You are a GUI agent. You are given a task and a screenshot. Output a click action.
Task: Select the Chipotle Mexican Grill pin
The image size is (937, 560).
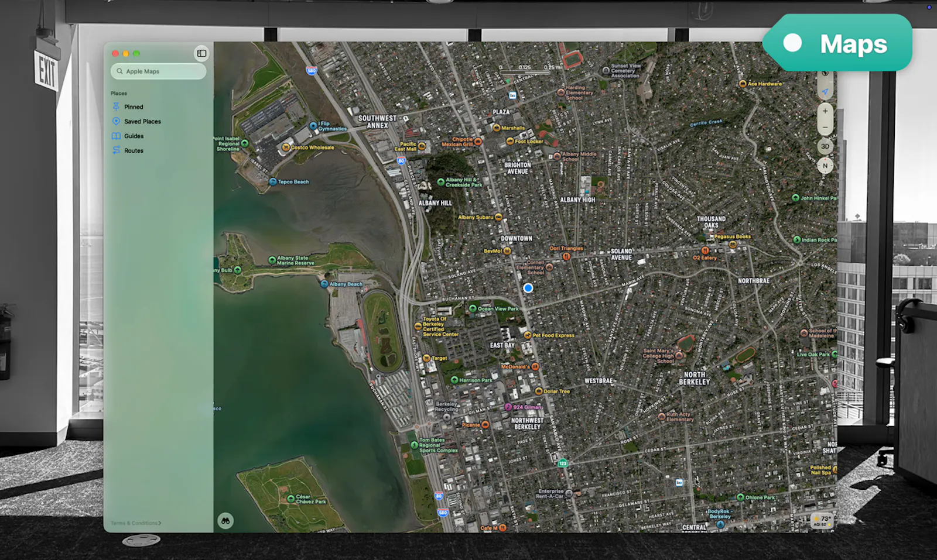478,142
